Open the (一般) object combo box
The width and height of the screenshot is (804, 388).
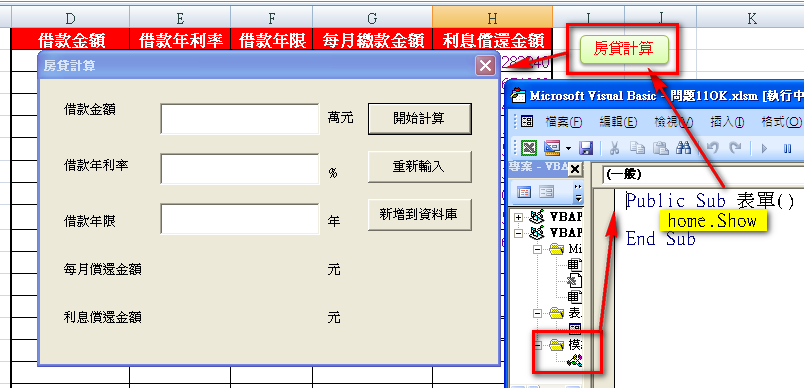(x=704, y=175)
